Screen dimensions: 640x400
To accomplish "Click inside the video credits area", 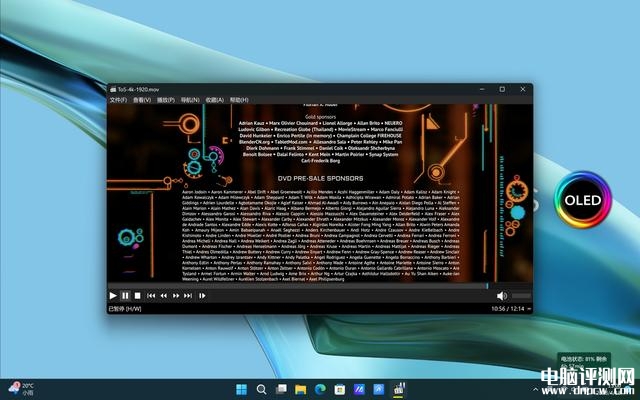I will pyautogui.click(x=320, y=193).
